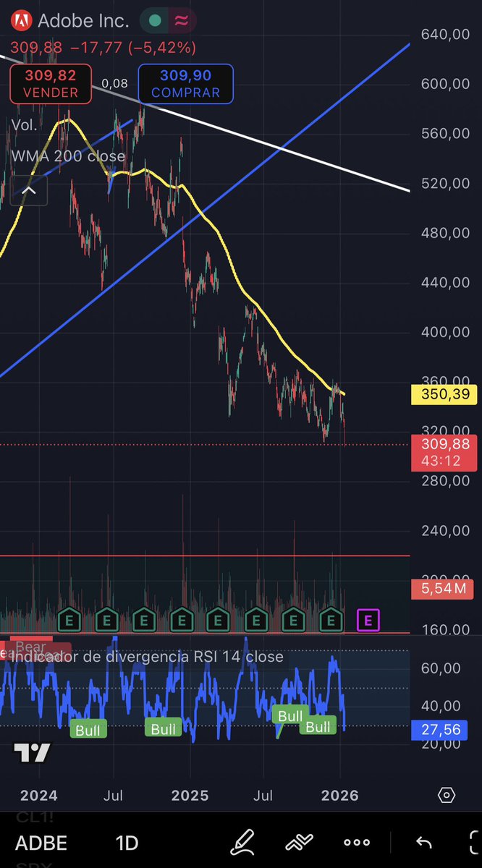Tap the 280,00 price axis label

click(x=445, y=481)
